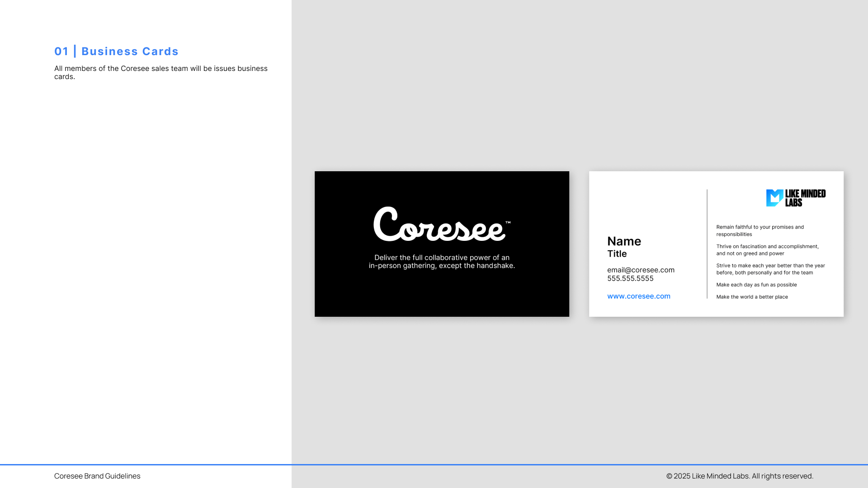Click the Like Minded Labs logo icon
The width and height of the screenshot is (868, 488).
(774, 198)
